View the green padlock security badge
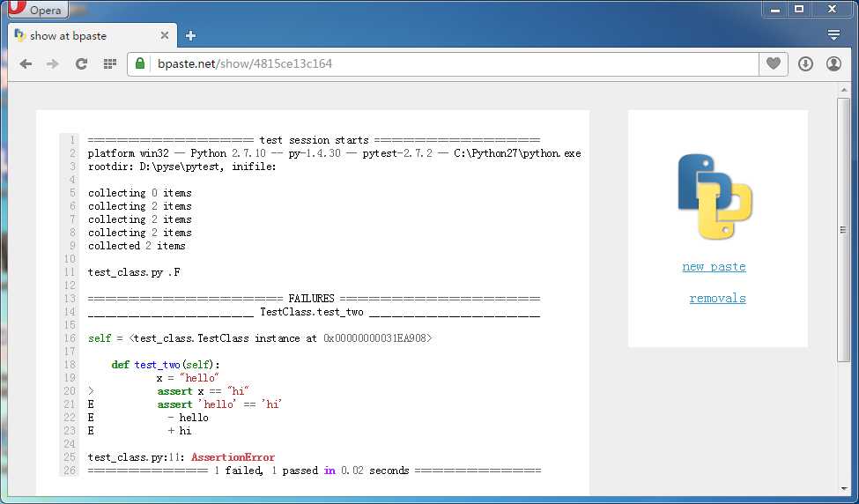The width and height of the screenshot is (859, 504). click(140, 63)
